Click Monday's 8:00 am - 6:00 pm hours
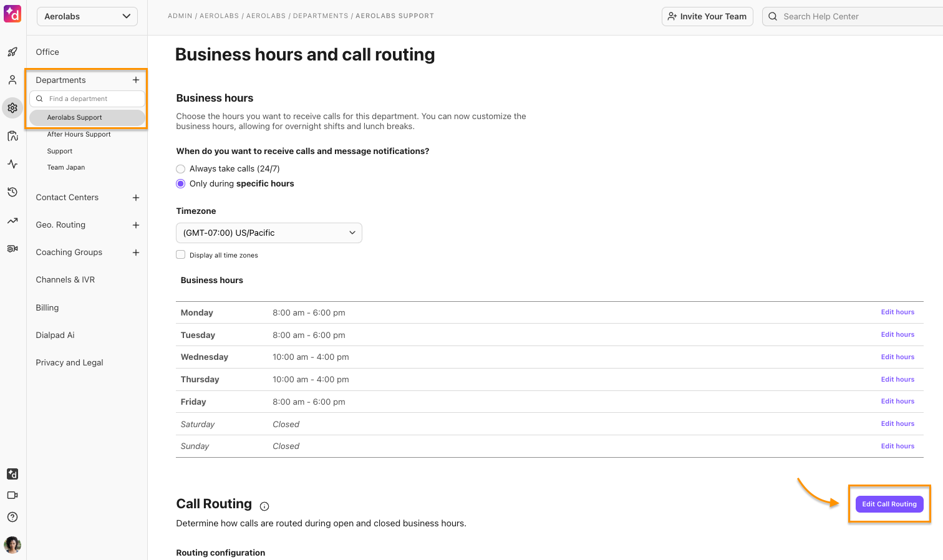Viewport: 943px width, 560px height. click(309, 312)
